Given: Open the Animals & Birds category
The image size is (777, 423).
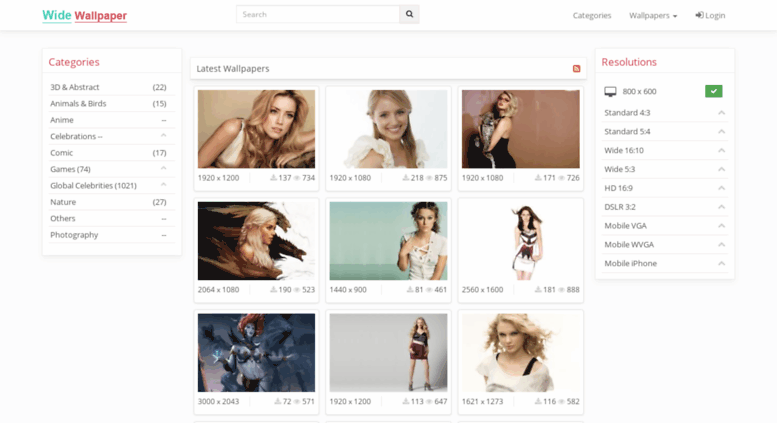Looking at the screenshot, I should pos(78,104).
